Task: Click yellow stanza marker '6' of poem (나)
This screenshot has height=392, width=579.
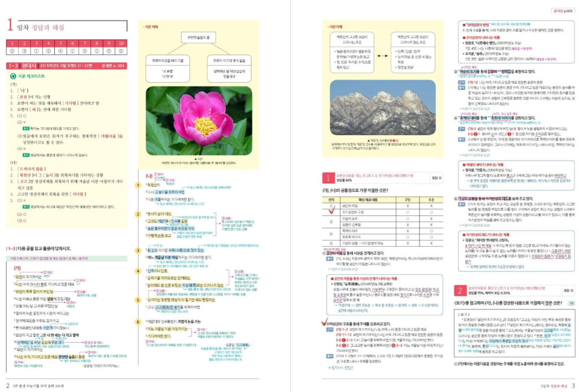Action: pyautogui.click(x=138, y=322)
